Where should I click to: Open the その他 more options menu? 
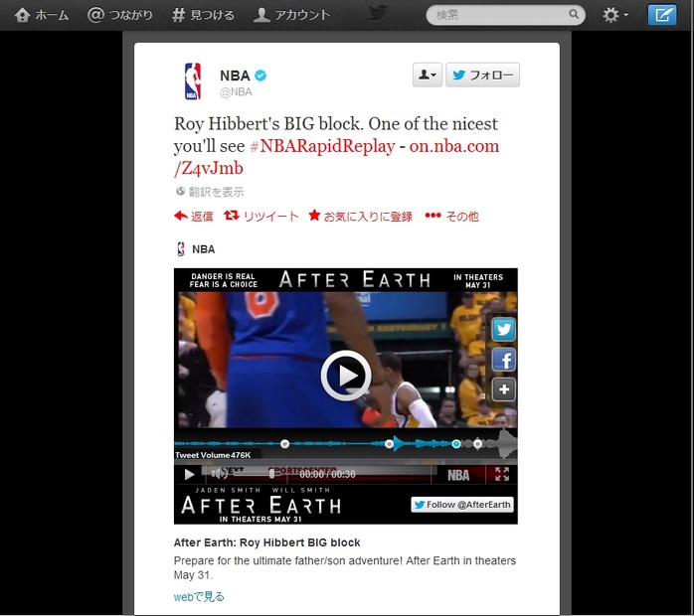(x=451, y=217)
